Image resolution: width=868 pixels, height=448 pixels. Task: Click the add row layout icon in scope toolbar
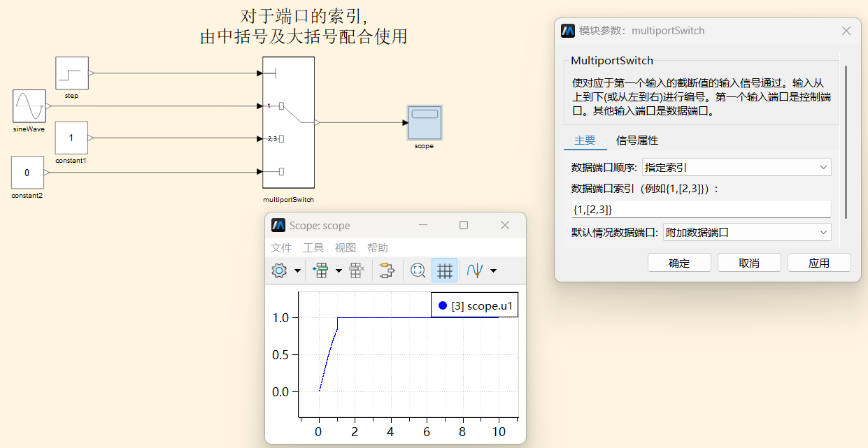tap(321, 270)
